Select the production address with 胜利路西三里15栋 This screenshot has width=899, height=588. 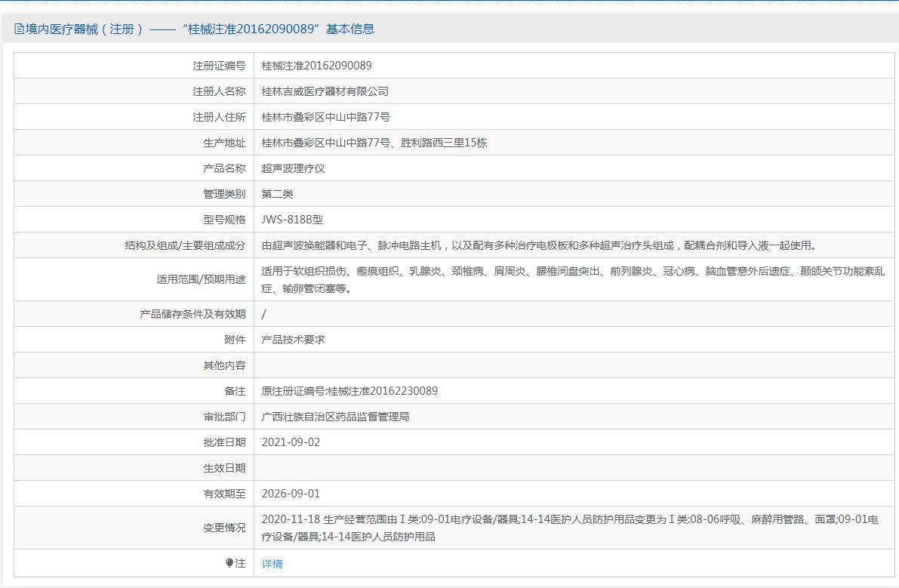pos(374,143)
